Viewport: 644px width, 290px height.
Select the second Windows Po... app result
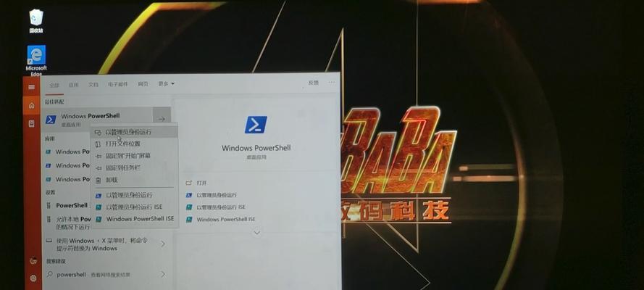click(68, 165)
